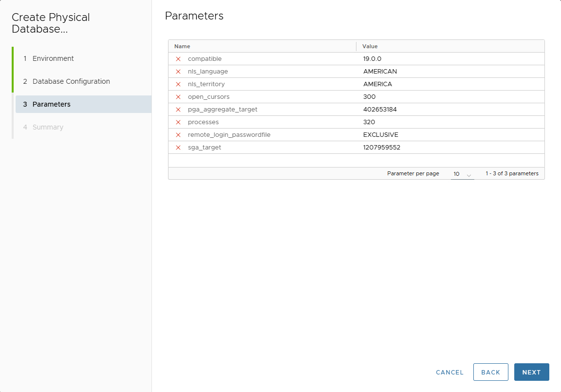Screen dimensions: 561x392
Task: Remove the remote_login_passwordfile parameter
Action: pos(178,134)
